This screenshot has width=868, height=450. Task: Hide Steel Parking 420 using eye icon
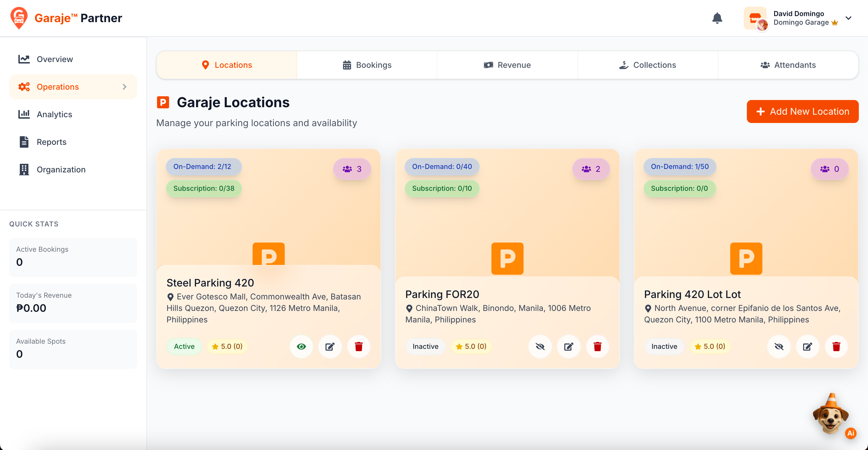click(301, 347)
